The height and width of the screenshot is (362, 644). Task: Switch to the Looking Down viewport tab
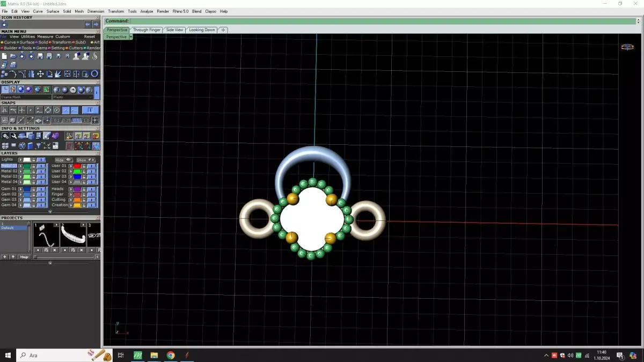click(202, 30)
